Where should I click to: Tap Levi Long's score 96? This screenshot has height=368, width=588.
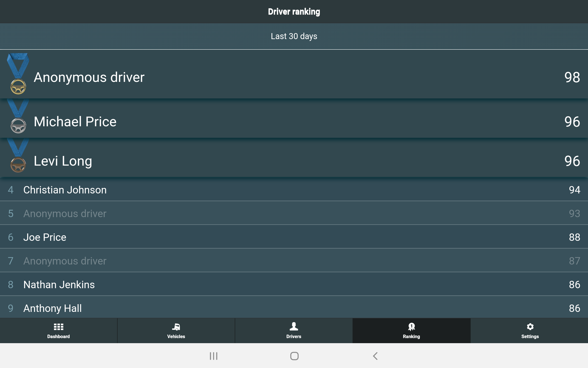click(572, 161)
